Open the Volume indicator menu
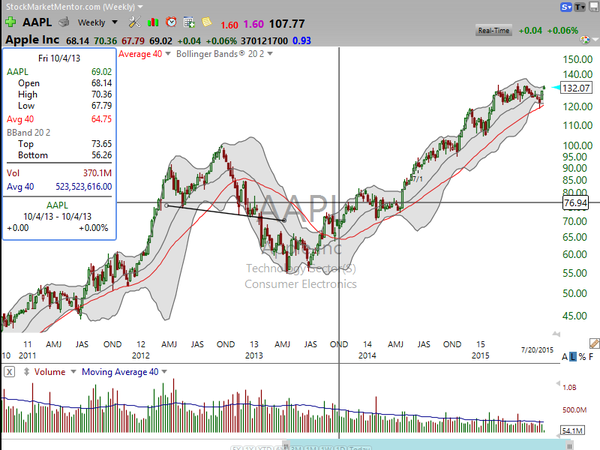This screenshot has height=450, width=600. [x=55, y=372]
